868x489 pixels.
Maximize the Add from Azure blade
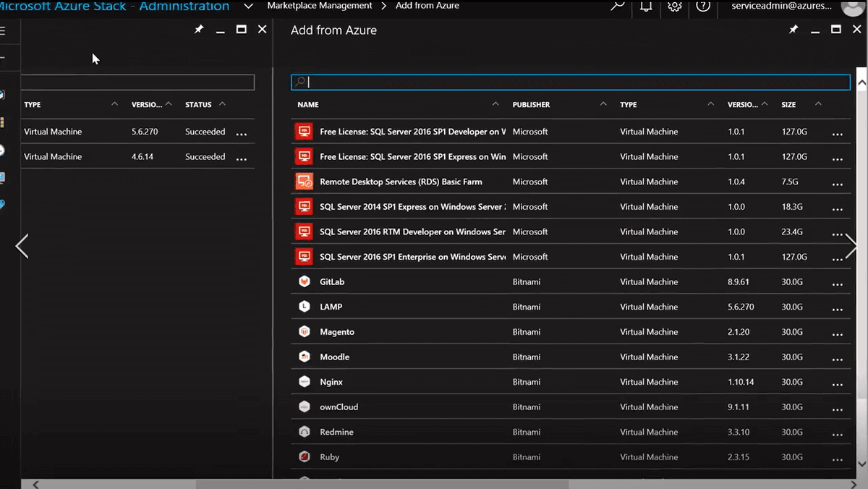click(836, 30)
